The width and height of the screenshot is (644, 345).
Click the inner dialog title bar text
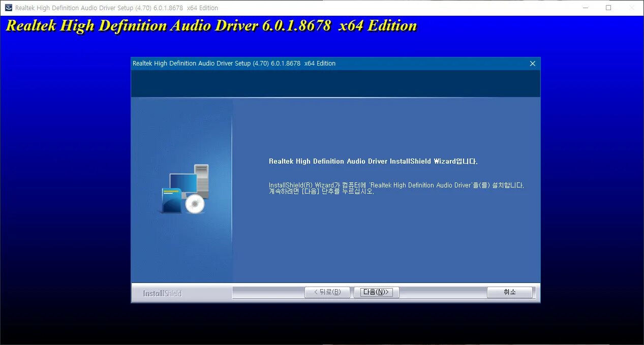pos(234,64)
